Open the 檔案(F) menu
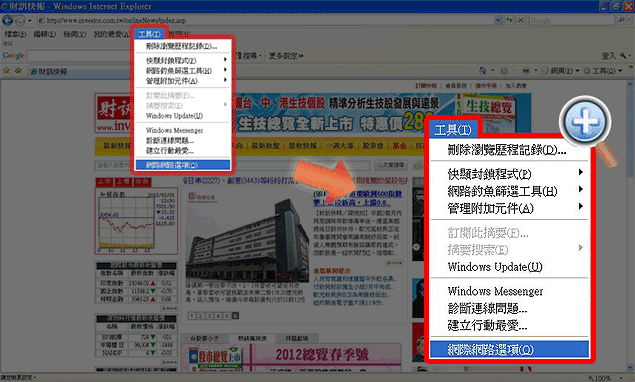This screenshot has height=382, width=635. pyautogui.click(x=15, y=34)
